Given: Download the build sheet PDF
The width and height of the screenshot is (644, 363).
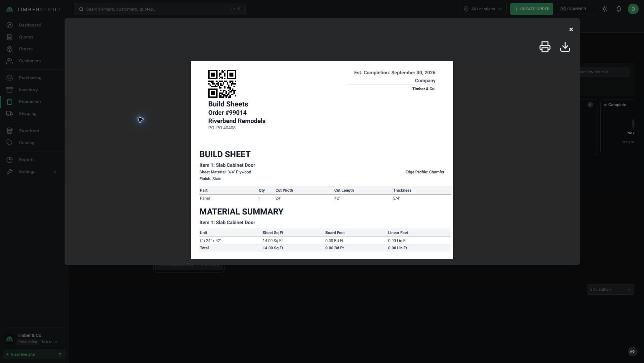Looking at the screenshot, I should point(565,47).
